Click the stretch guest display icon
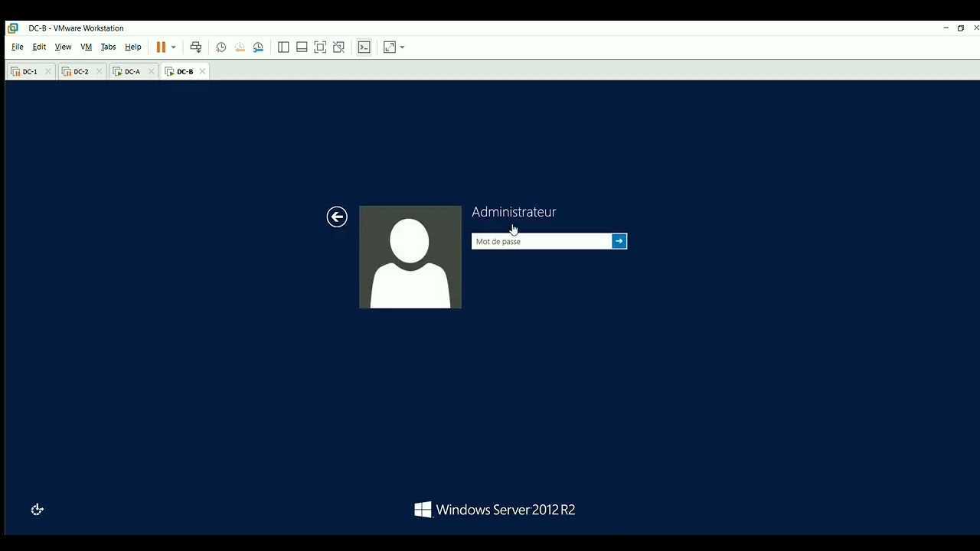 (x=390, y=47)
